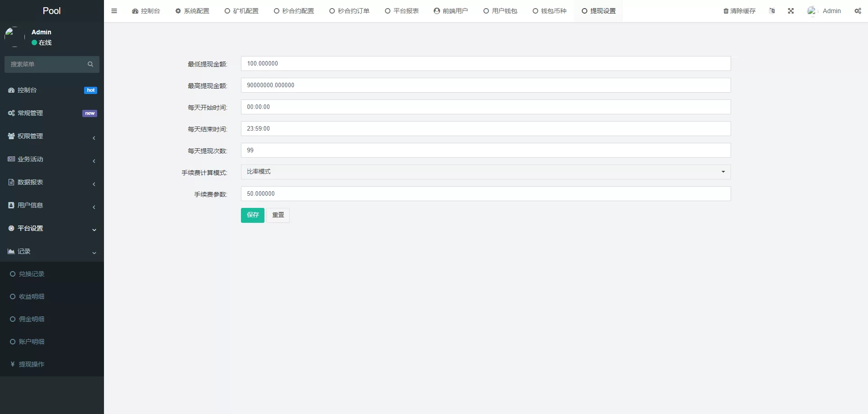The height and width of the screenshot is (414, 868).
Task: Click the sidebar 控制台 dashboard icon
Action: [11, 90]
